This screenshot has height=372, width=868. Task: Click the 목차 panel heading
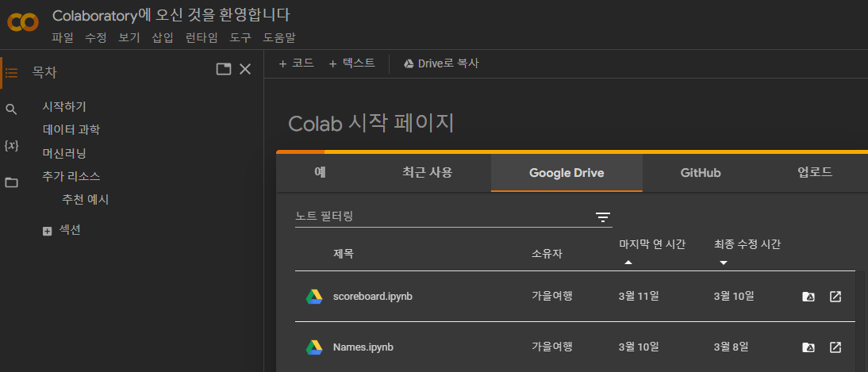44,72
